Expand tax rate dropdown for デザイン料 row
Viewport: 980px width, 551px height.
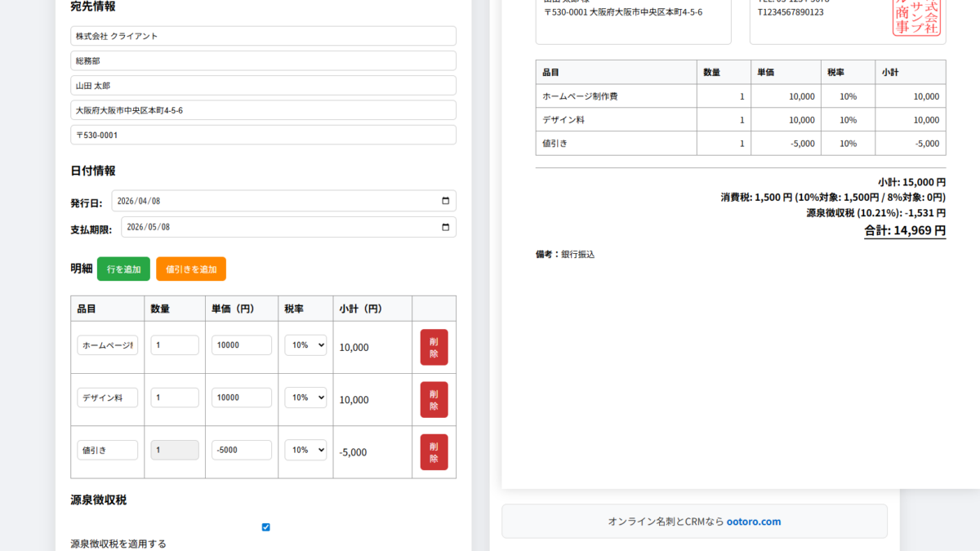(305, 398)
